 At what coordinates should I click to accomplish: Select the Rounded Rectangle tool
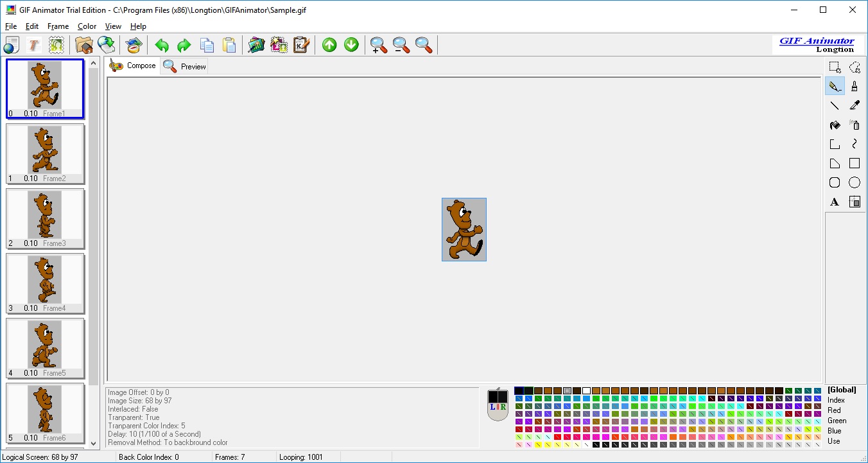click(835, 182)
